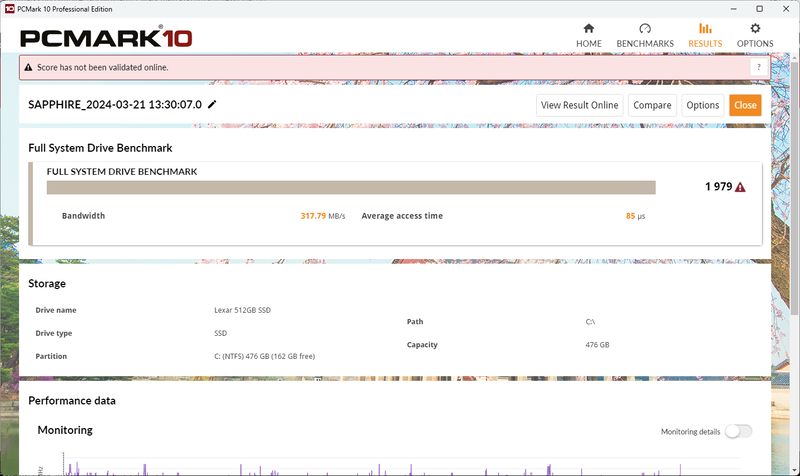The width and height of the screenshot is (800, 476).
Task: Click the question mark help icon in banner
Action: pos(759,67)
